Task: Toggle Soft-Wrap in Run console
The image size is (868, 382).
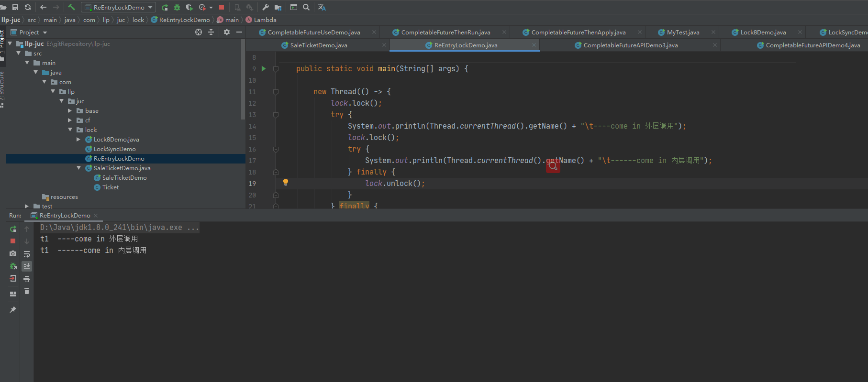Action: click(x=27, y=254)
